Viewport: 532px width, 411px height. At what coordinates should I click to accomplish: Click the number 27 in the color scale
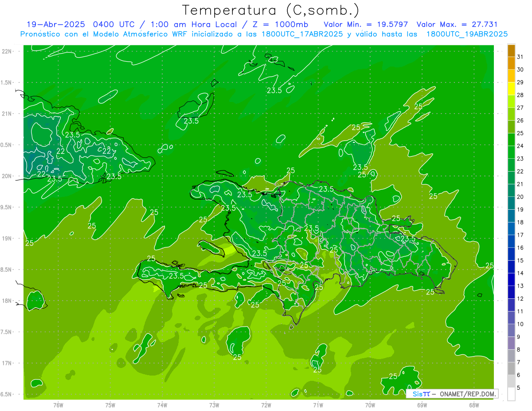click(x=520, y=108)
